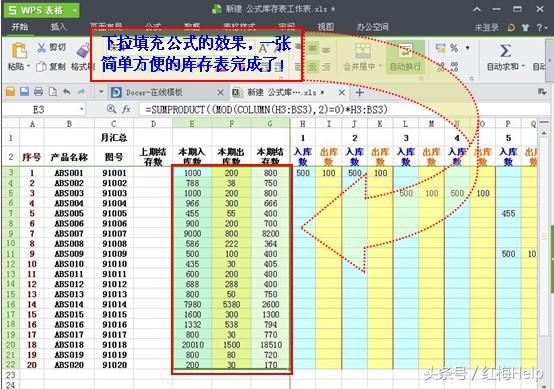Expand the arrow next to Help icon
Screen dimensions: 554x389
point(546,28)
